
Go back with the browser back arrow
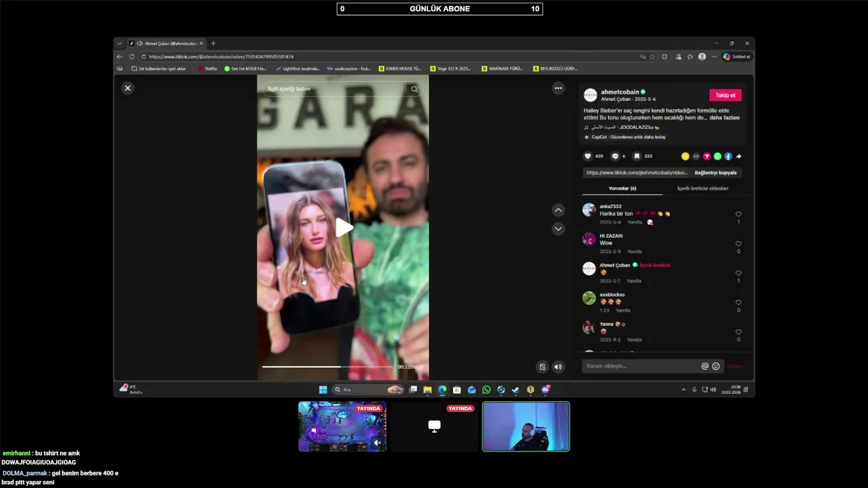point(120,57)
